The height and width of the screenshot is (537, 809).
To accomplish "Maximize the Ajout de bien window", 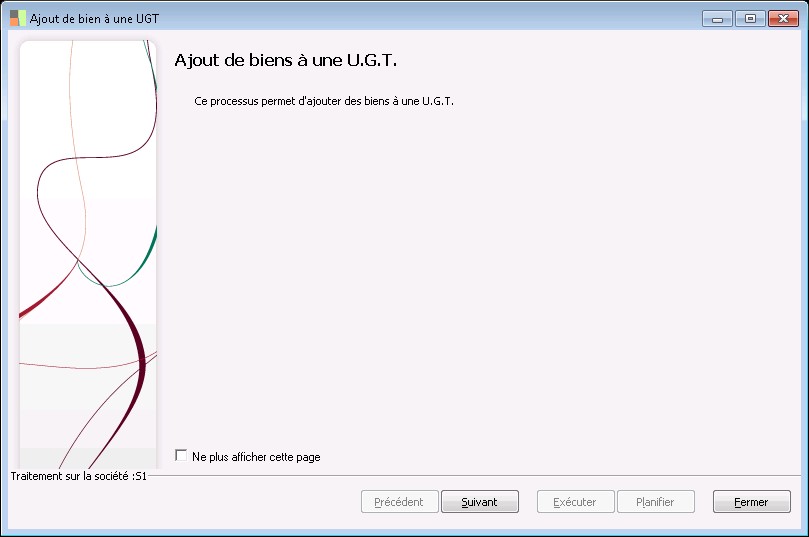I will [750, 19].
